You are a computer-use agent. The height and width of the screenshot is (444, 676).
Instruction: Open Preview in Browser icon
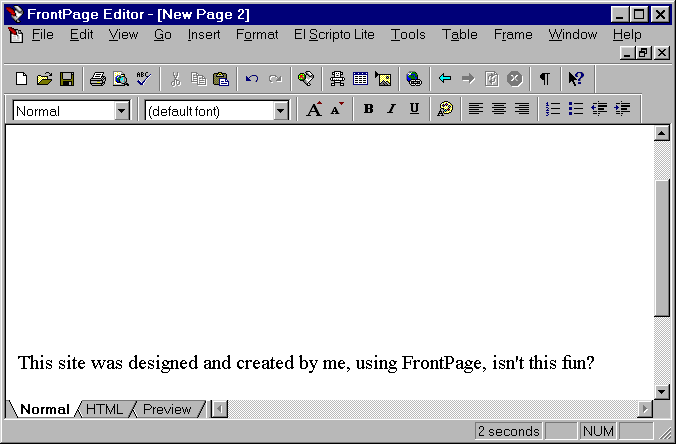coord(121,79)
